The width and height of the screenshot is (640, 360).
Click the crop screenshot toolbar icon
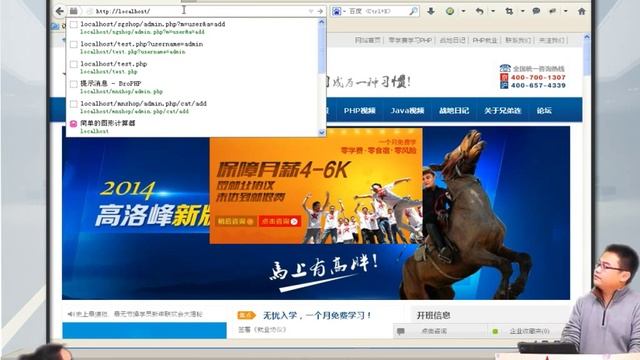[x=509, y=11]
